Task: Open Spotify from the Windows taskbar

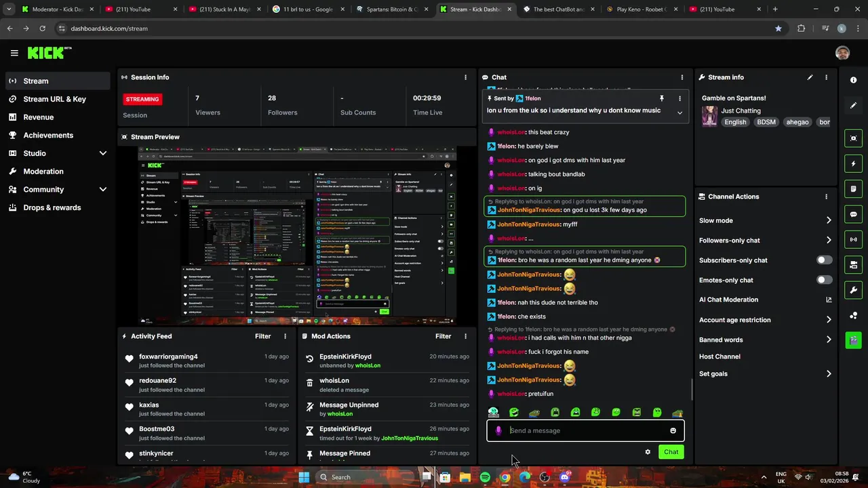Action: click(485, 477)
